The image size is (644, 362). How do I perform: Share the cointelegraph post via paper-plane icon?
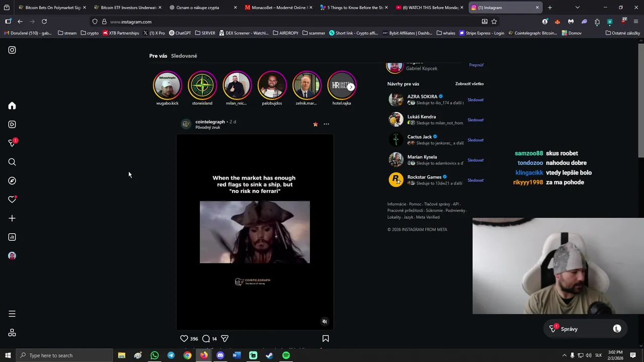225,339
